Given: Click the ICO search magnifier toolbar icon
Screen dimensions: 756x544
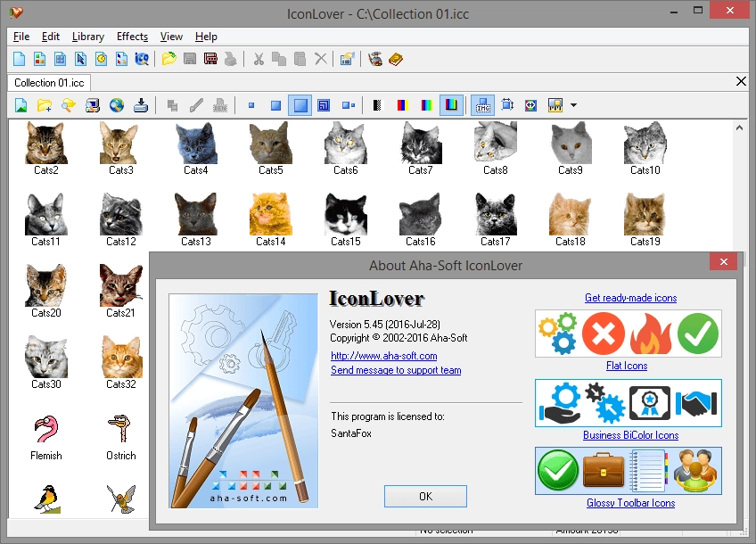Looking at the screenshot, I should coord(142,59).
